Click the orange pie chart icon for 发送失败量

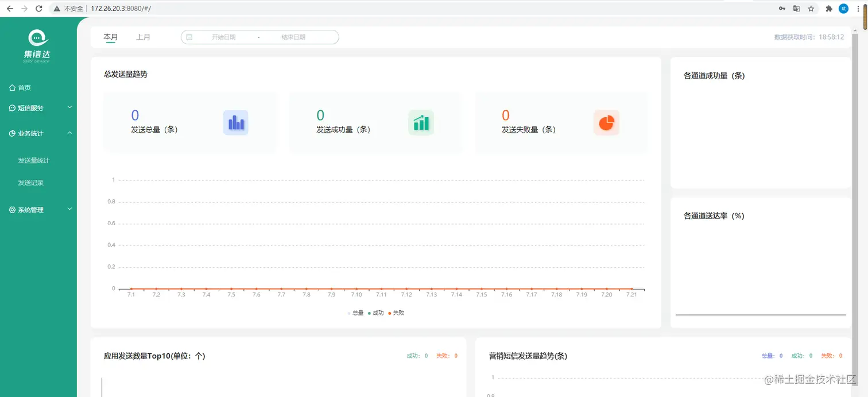pyautogui.click(x=606, y=122)
